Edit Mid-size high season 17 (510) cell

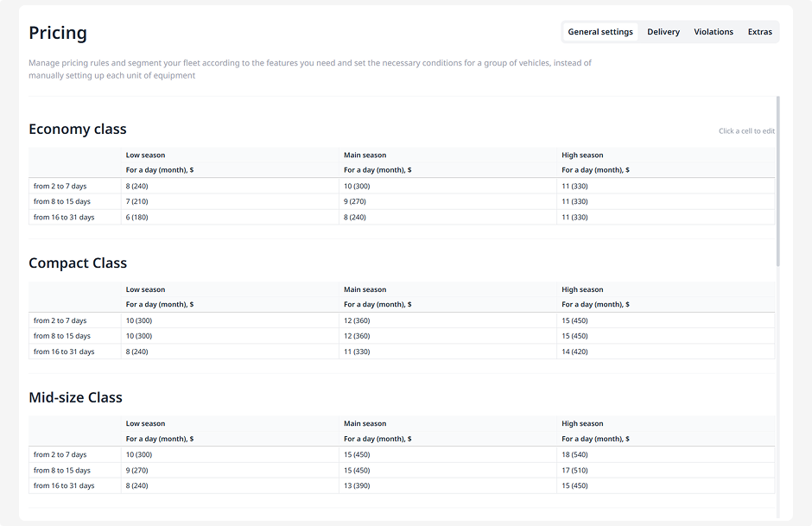click(x=665, y=470)
